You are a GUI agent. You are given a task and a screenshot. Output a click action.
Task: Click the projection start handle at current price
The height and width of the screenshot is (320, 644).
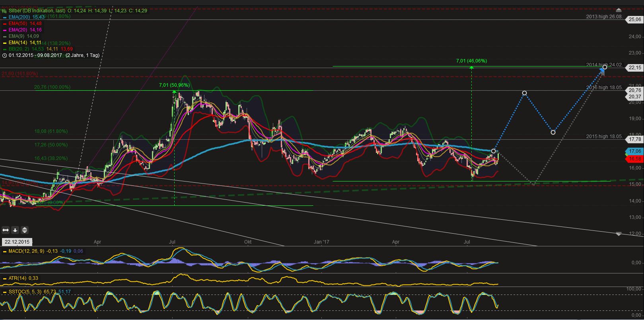[494, 151]
